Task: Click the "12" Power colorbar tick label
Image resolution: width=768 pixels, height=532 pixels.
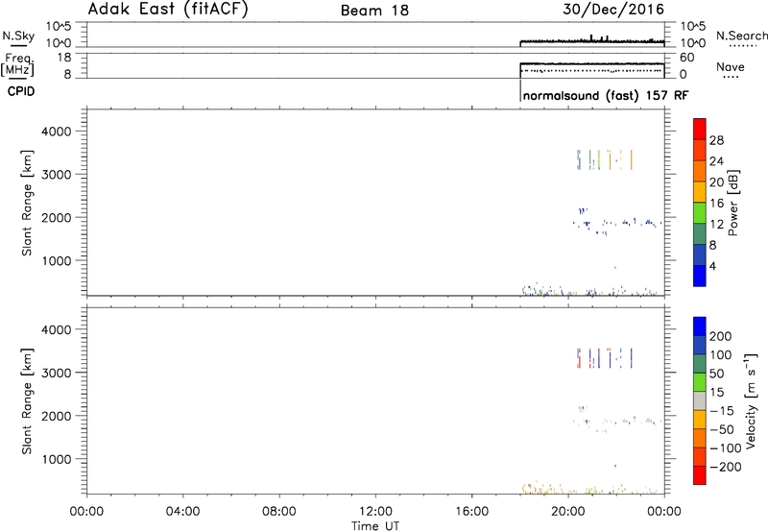Action: pyautogui.click(x=716, y=224)
